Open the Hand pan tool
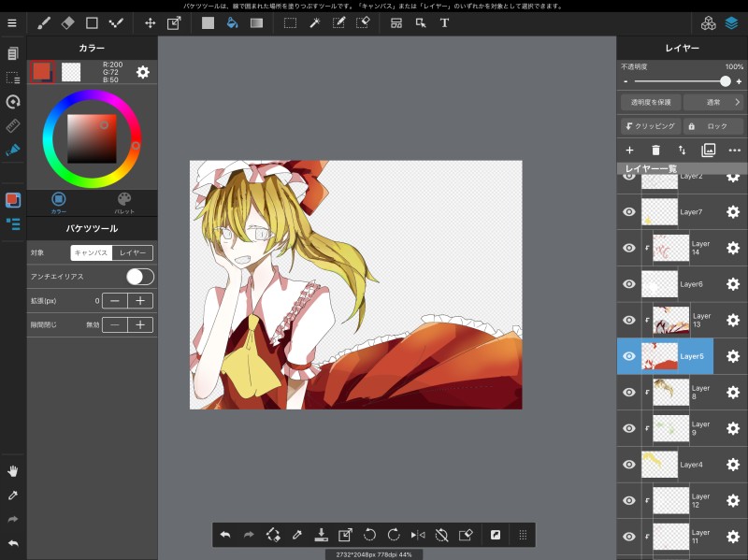Image resolution: width=748 pixels, height=560 pixels. click(x=13, y=471)
